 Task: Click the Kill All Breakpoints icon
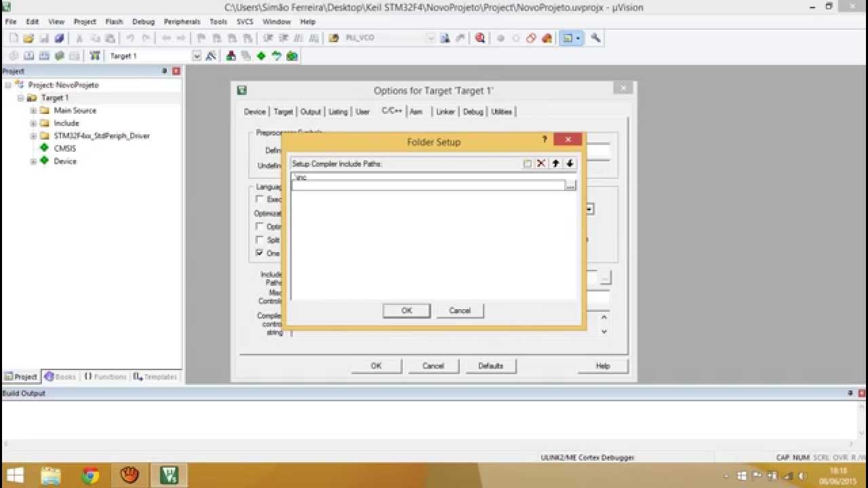pyautogui.click(x=547, y=39)
